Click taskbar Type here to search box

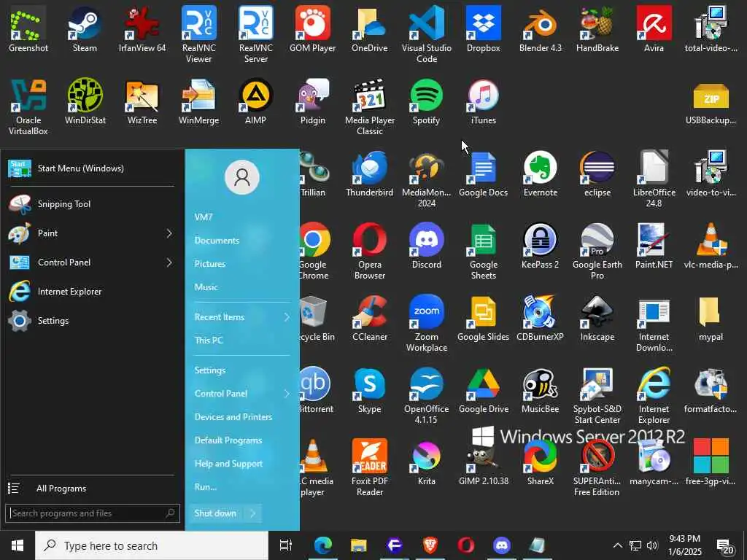pyautogui.click(x=152, y=545)
